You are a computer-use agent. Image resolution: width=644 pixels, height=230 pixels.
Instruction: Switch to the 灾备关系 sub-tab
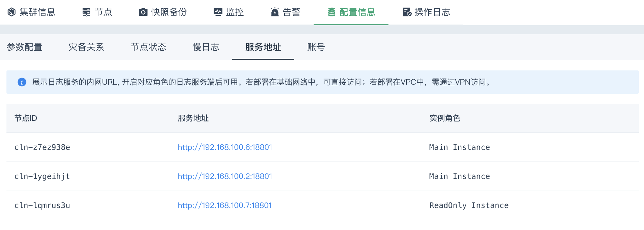86,47
